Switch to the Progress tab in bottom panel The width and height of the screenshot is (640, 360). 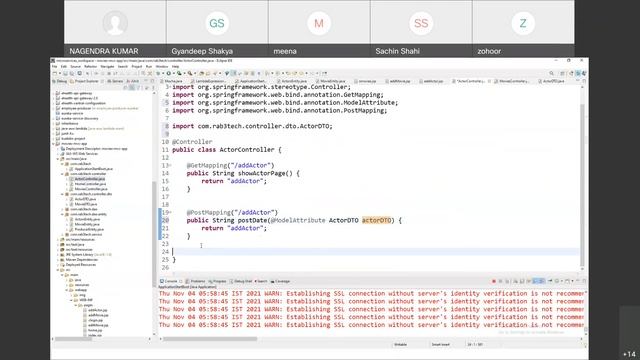pyautogui.click(x=217, y=281)
